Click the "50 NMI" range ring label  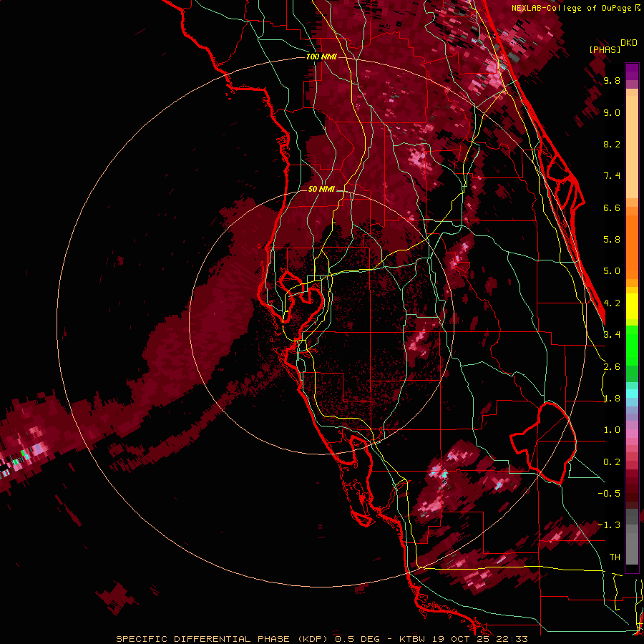[x=321, y=189]
